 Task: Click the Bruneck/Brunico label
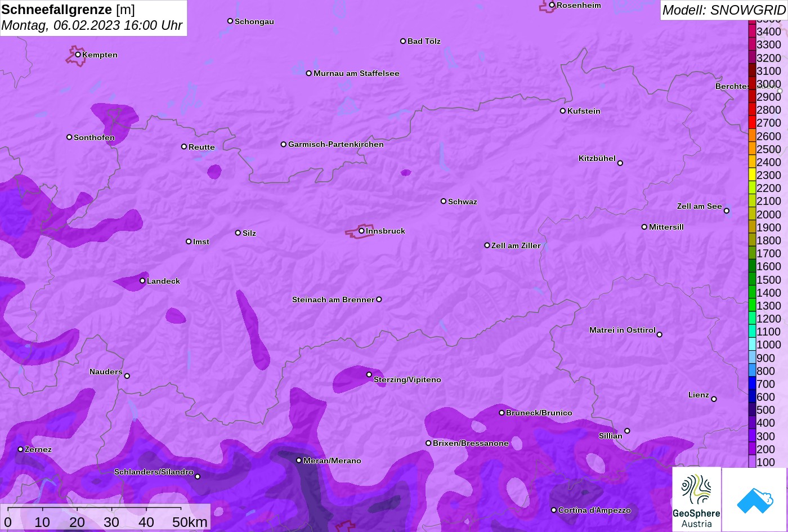[x=539, y=413]
